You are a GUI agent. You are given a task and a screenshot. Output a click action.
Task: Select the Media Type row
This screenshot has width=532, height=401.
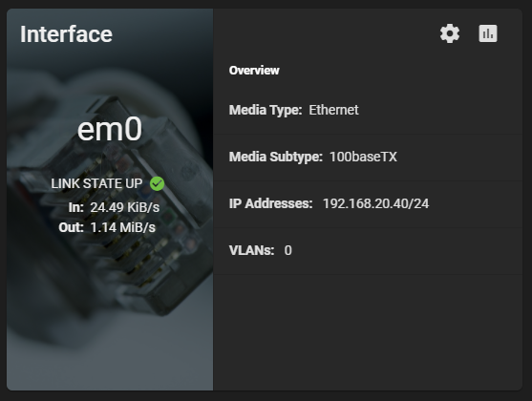tap(368, 111)
